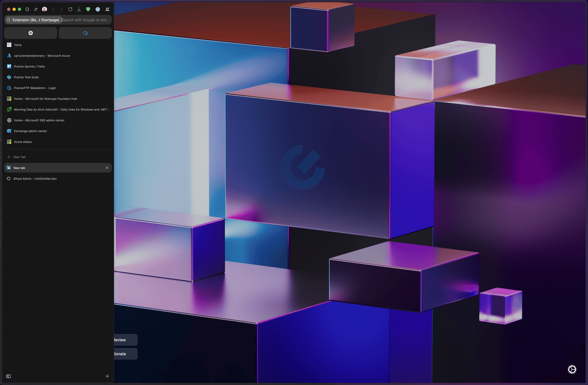The width and height of the screenshot is (588, 385).
Task: Click the Review button
Action: pos(125,340)
